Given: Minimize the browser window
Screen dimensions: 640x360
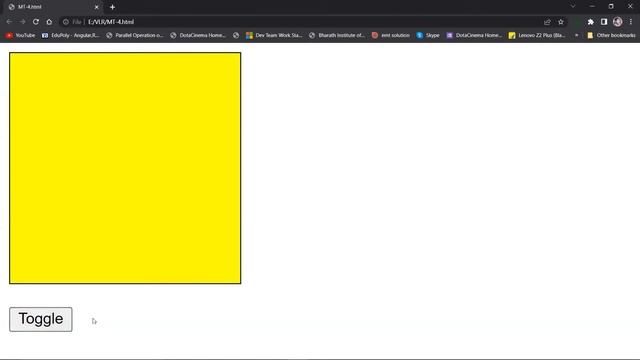Looking at the screenshot, I should click(592, 6).
